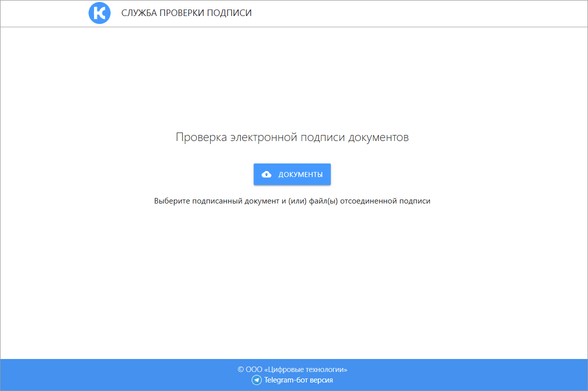Image resolution: width=588 pixels, height=391 pixels.
Task: Click СЛУЖБА ПРОВЕРКИ ПОДПИСИ header title
Action: coord(185,12)
